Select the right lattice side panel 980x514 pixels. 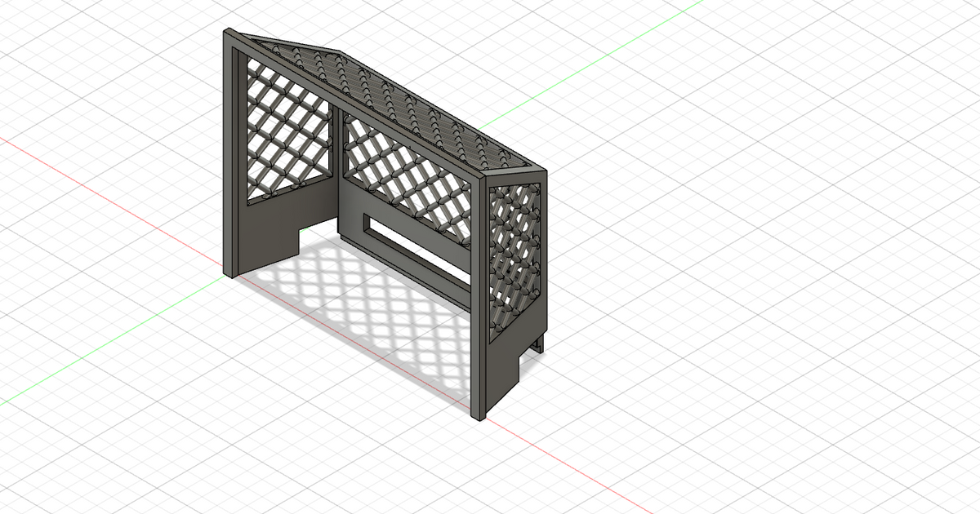tap(514, 245)
